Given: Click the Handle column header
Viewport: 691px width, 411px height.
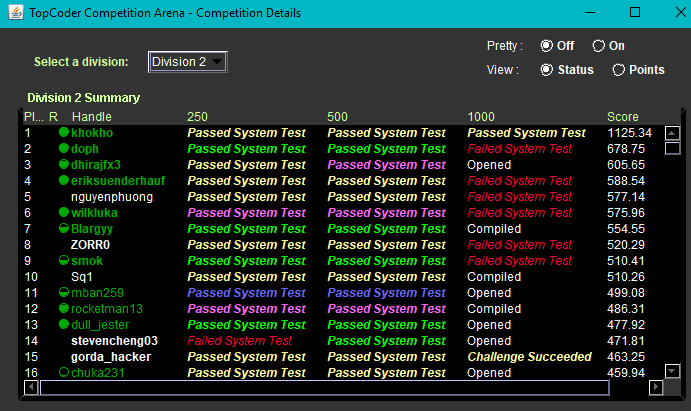Looking at the screenshot, I should [x=92, y=117].
